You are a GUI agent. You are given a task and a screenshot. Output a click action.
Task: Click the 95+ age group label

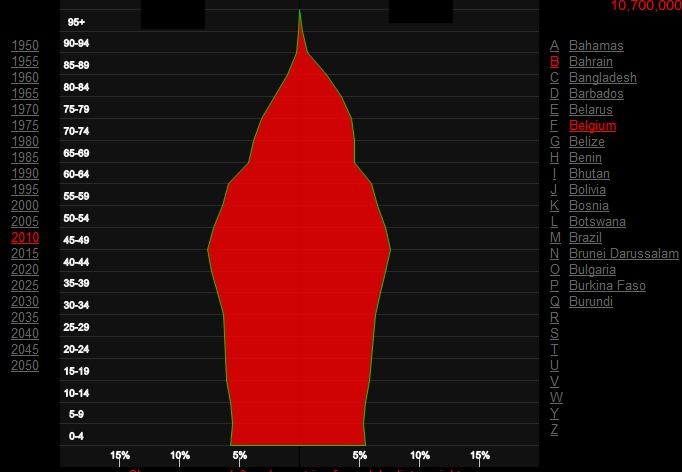76,22
